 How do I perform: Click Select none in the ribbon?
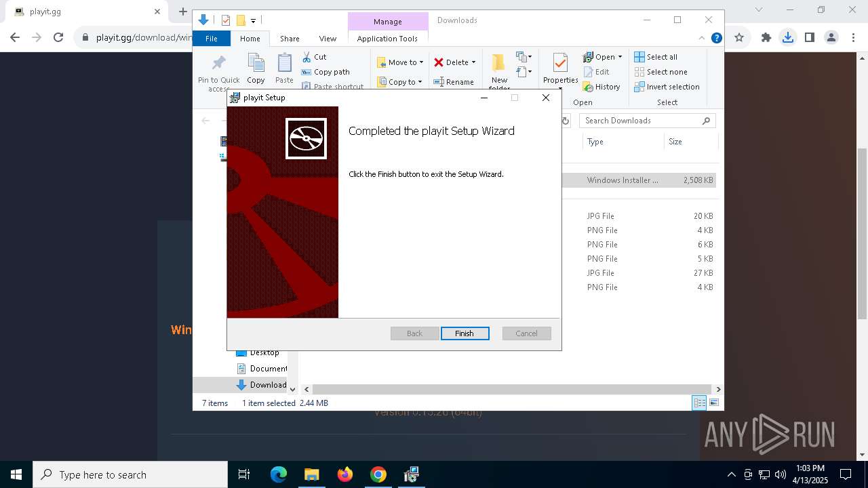pyautogui.click(x=660, y=72)
